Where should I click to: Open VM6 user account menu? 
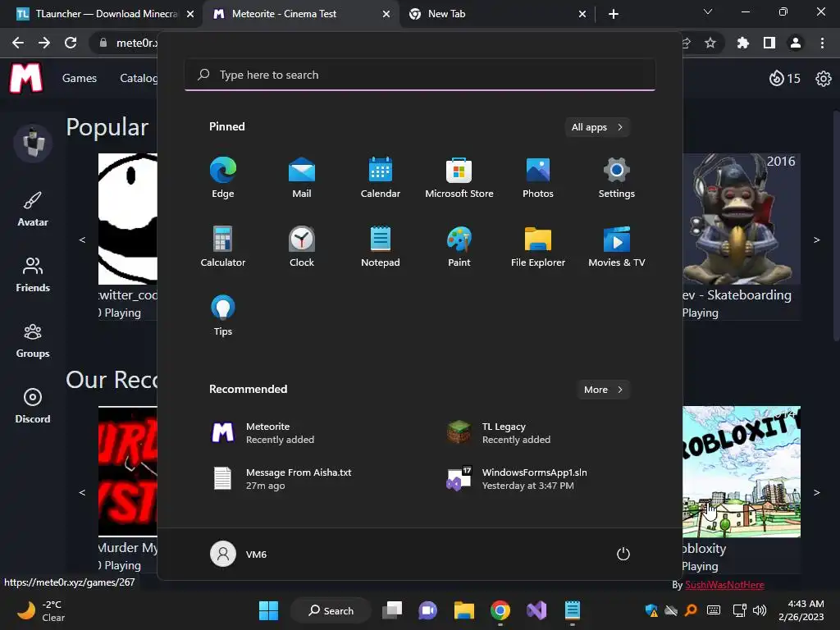[x=239, y=554]
